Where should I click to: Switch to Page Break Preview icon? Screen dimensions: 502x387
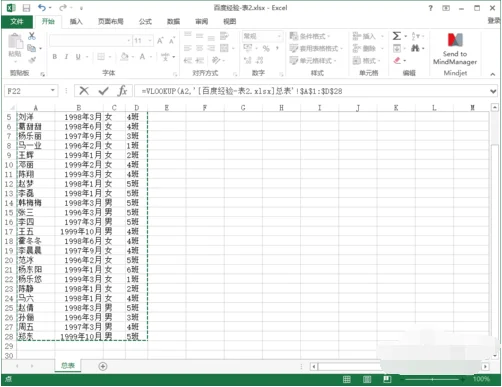tap(387, 379)
